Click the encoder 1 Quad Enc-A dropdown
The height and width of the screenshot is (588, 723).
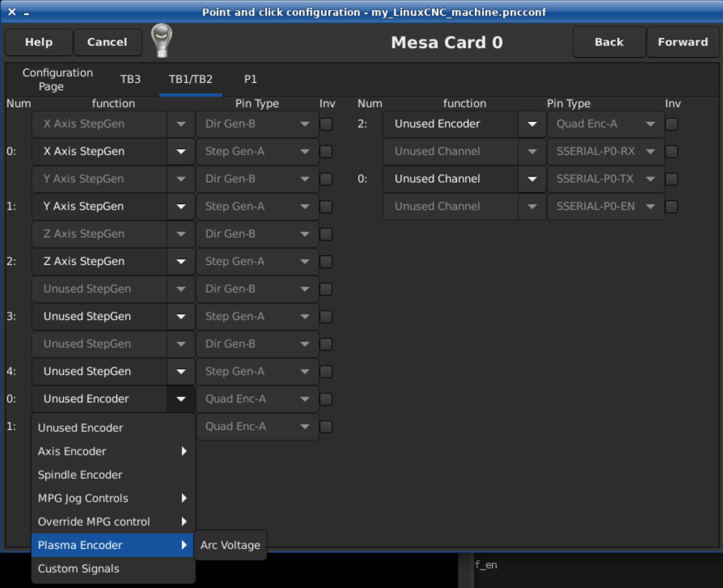[257, 427]
